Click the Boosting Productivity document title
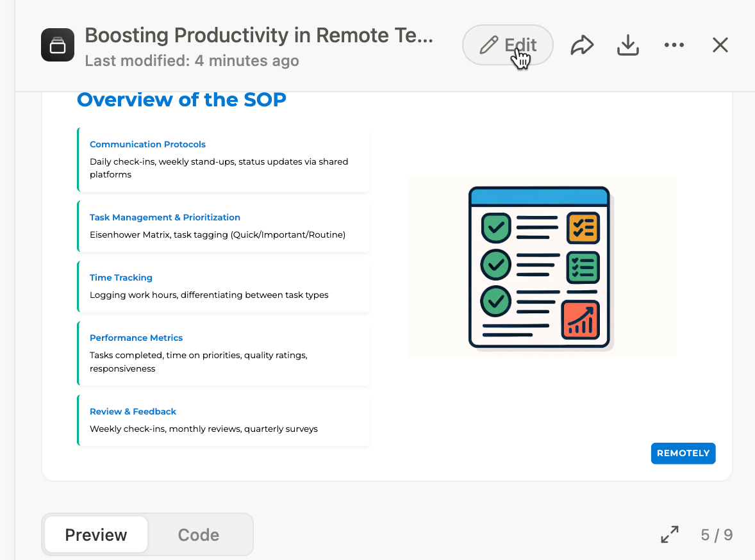The width and height of the screenshot is (755, 560). tap(259, 36)
